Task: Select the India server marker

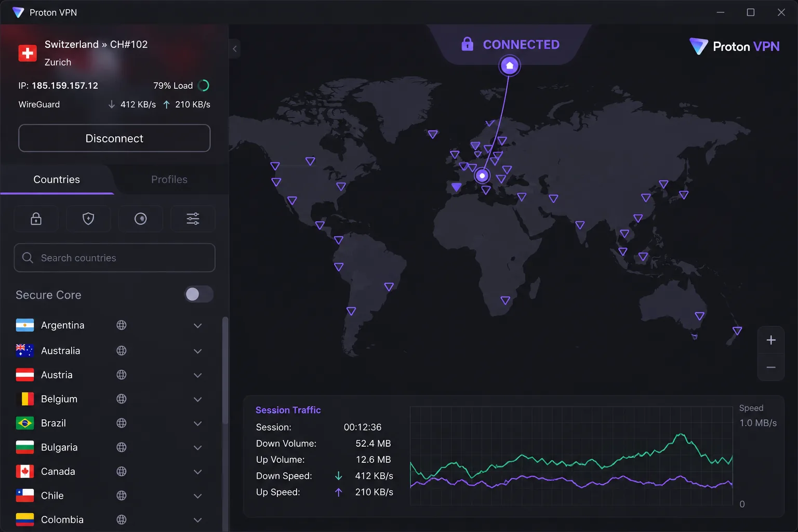Action: click(580, 225)
